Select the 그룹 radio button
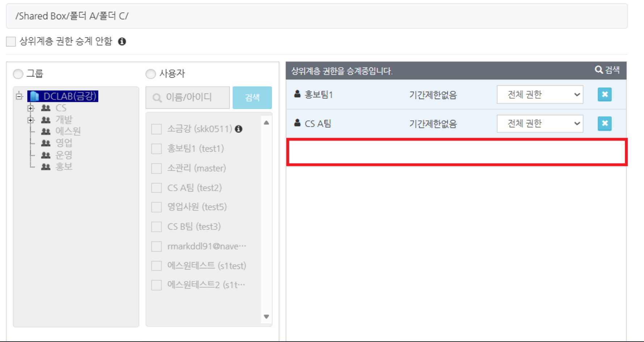Screen dimensions: 644x342 (x=18, y=74)
